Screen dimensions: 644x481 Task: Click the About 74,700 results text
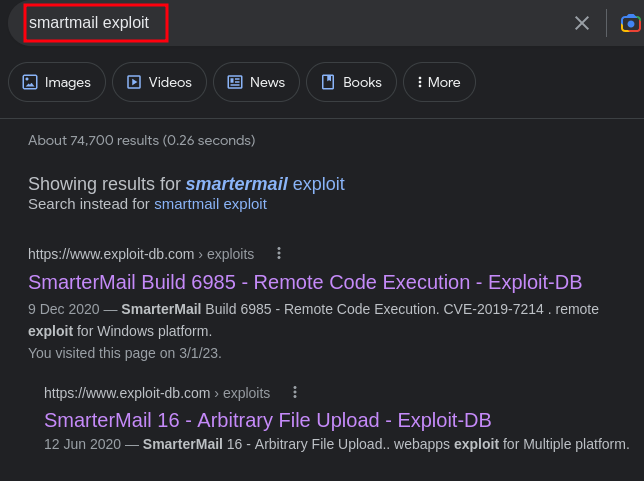(x=142, y=140)
